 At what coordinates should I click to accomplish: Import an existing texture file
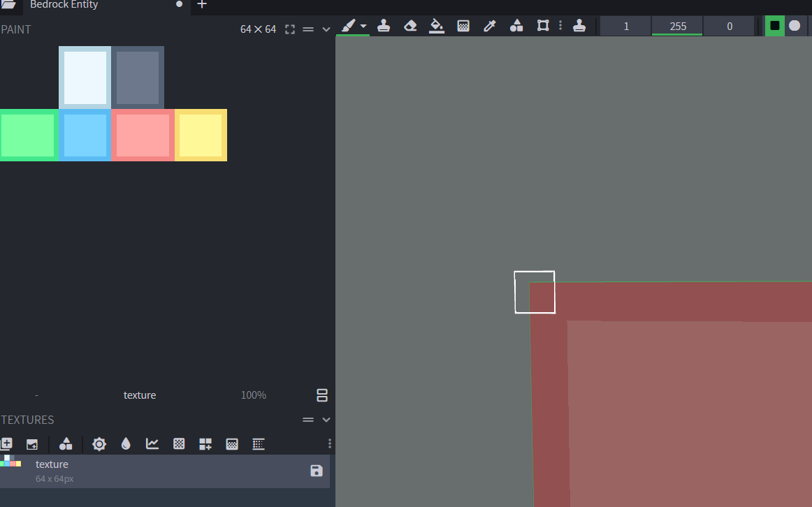click(32, 443)
